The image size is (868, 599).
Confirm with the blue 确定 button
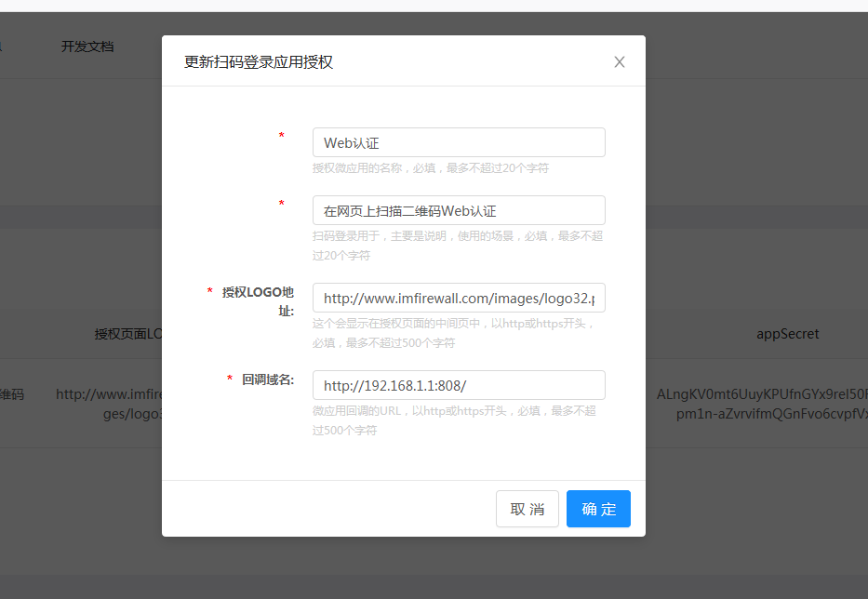[598, 509]
